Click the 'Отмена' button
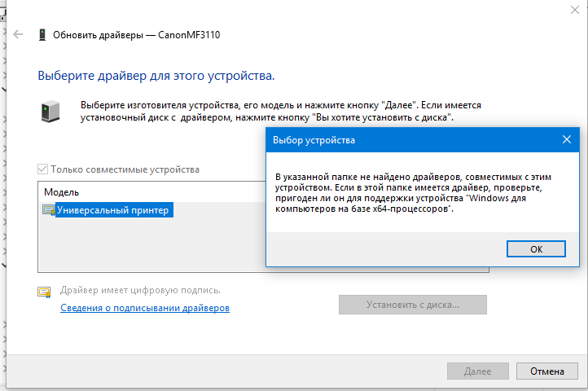The image size is (588, 391). point(546,371)
